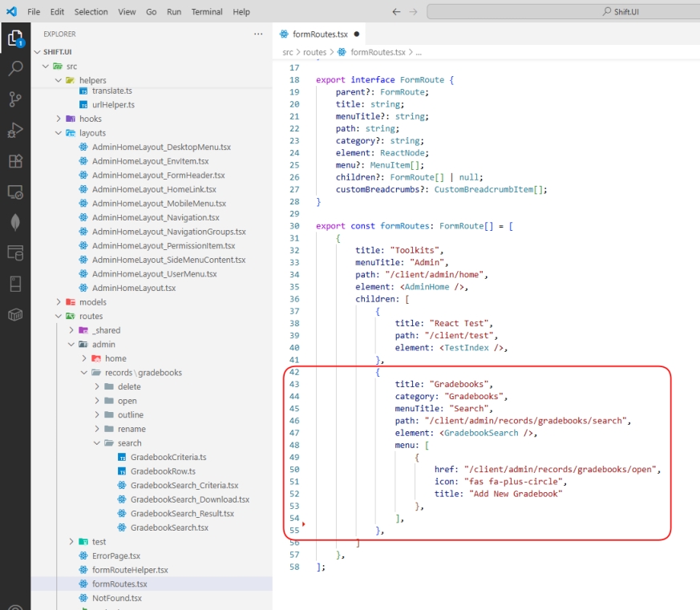Open the Source Control view
The image size is (700, 610).
pyautogui.click(x=15, y=99)
